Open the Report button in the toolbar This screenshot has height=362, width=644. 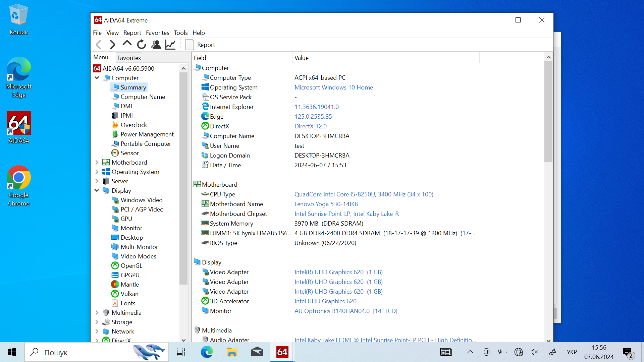click(x=200, y=45)
